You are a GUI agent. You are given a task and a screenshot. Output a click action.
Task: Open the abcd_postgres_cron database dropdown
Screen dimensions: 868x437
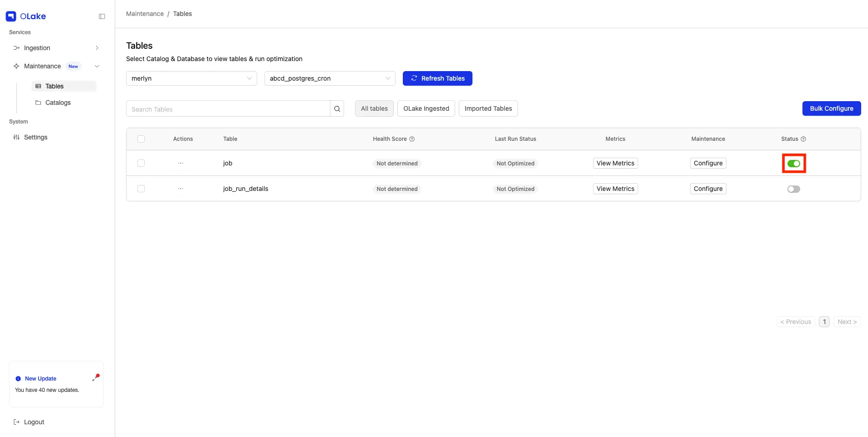pos(330,78)
